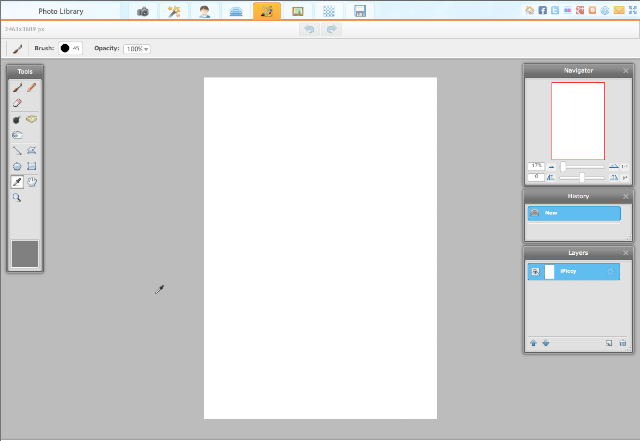
Task: Click the zoom out icon in Navigator
Action: click(551, 167)
